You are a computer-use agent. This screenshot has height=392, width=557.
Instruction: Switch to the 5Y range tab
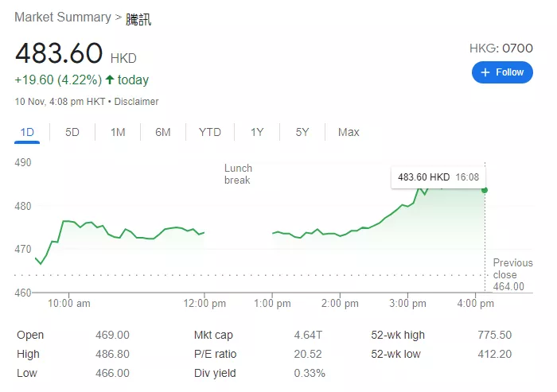[302, 132]
